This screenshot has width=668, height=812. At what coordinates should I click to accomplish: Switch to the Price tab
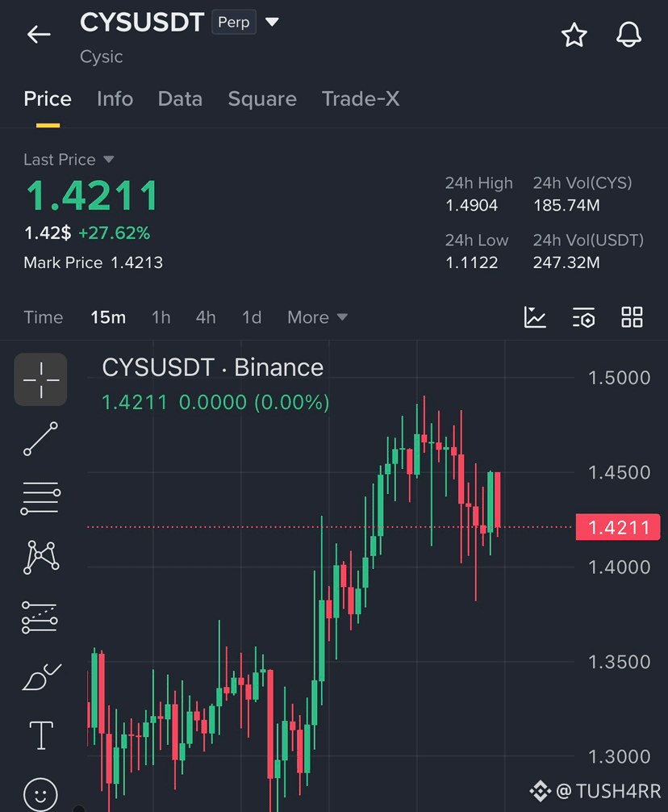click(48, 98)
